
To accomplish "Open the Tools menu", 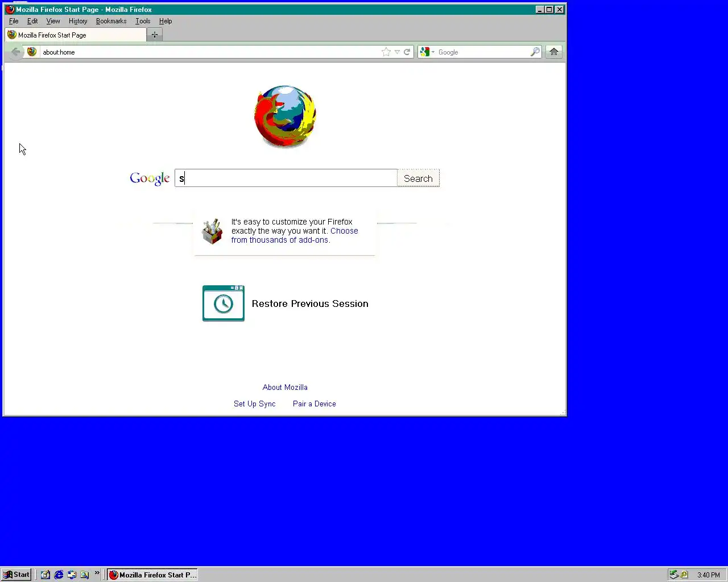I will pyautogui.click(x=143, y=21).
